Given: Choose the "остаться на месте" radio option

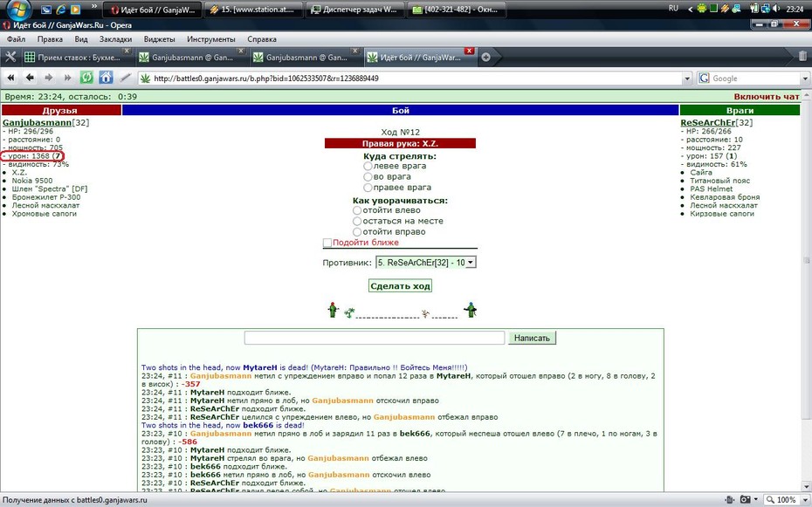Looking at the screenshot, I should [x=357, y=221].
